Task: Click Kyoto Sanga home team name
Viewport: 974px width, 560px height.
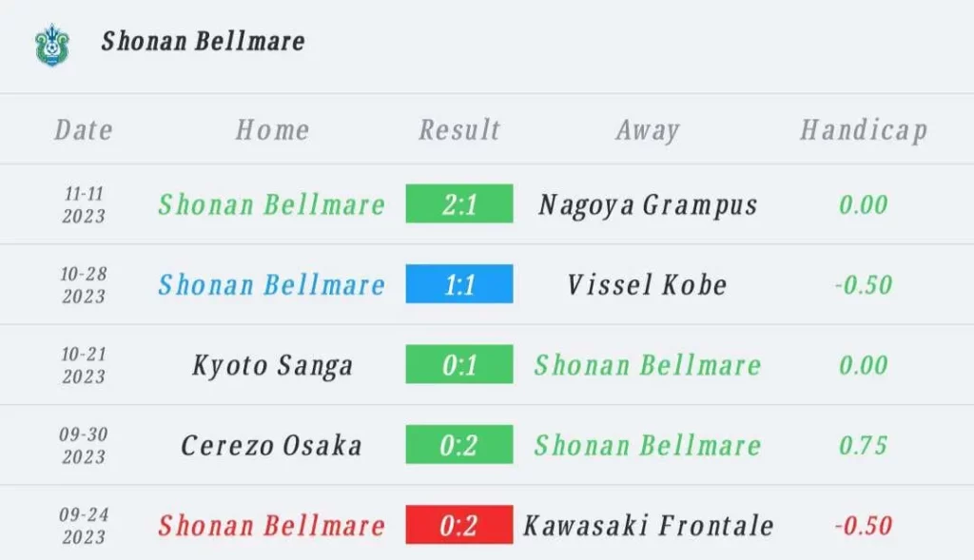Action: pyautogui.click(x=272, y=365)
